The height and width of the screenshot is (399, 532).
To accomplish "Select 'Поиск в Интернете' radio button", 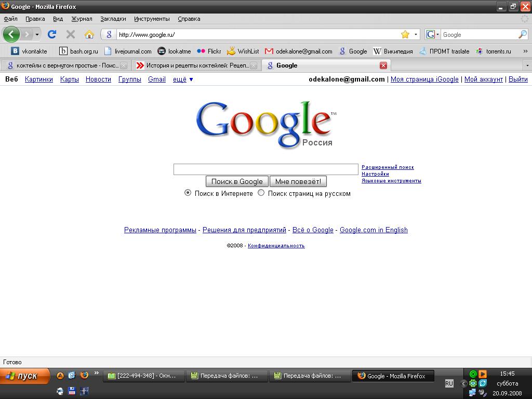I will pos(188,193).
